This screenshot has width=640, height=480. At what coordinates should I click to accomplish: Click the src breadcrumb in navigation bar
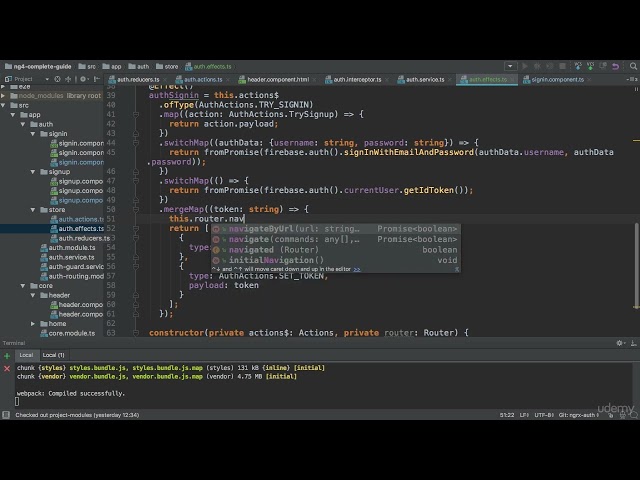point(89,66)
